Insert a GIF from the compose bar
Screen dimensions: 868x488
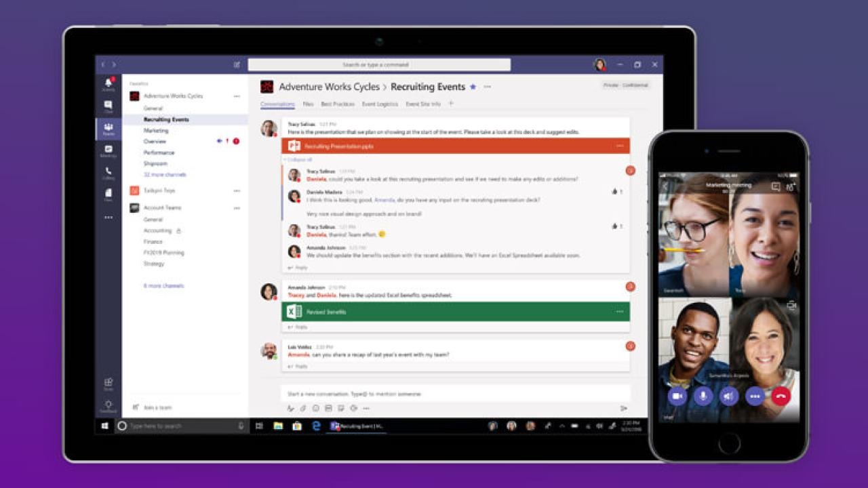328,408
